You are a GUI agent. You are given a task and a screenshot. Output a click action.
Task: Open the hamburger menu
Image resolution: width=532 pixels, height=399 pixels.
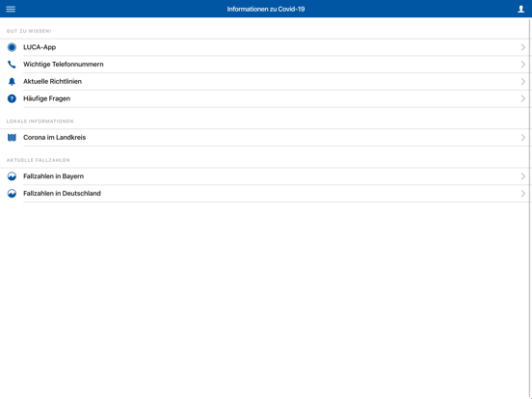11,10
